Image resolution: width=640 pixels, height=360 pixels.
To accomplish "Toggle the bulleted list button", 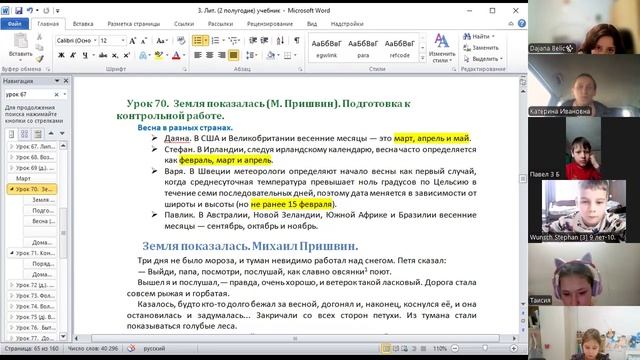I will point(198,40).
